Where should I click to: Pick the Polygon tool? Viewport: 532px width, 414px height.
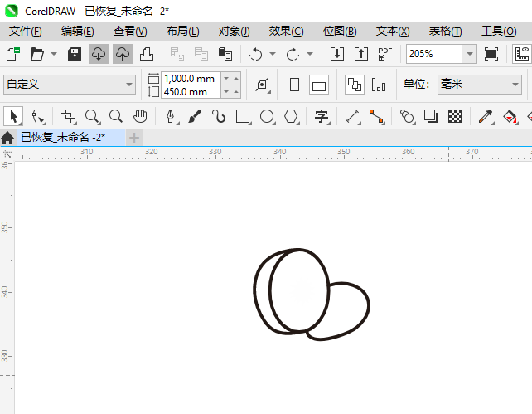(291, 116)
